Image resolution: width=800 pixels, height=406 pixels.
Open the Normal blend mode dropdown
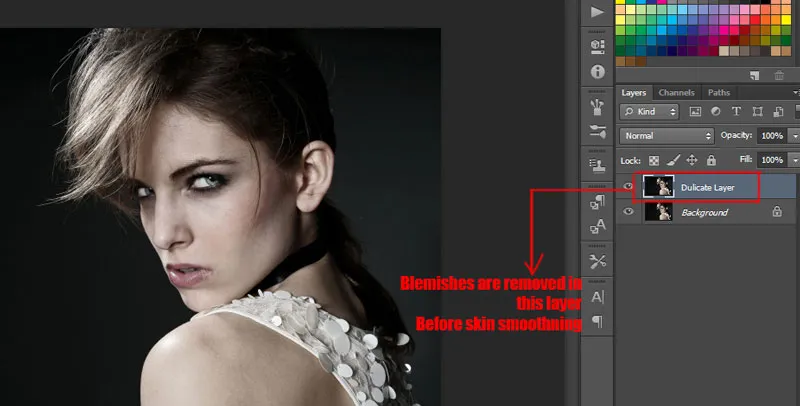(666, 136)
